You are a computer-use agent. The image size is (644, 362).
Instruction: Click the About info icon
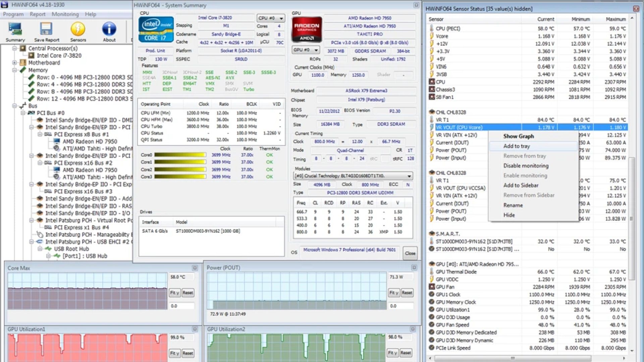109,29
